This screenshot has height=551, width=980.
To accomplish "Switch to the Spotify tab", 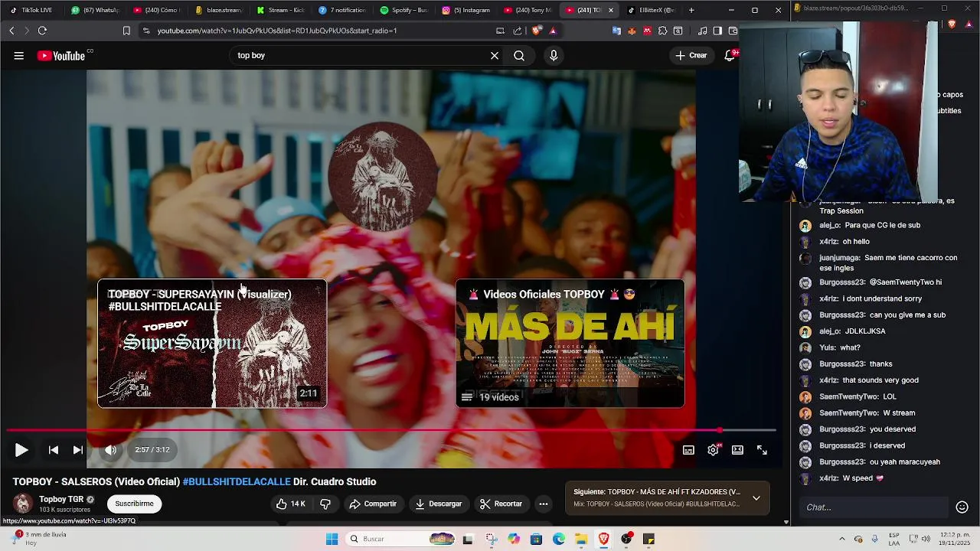I will (405, 10).
